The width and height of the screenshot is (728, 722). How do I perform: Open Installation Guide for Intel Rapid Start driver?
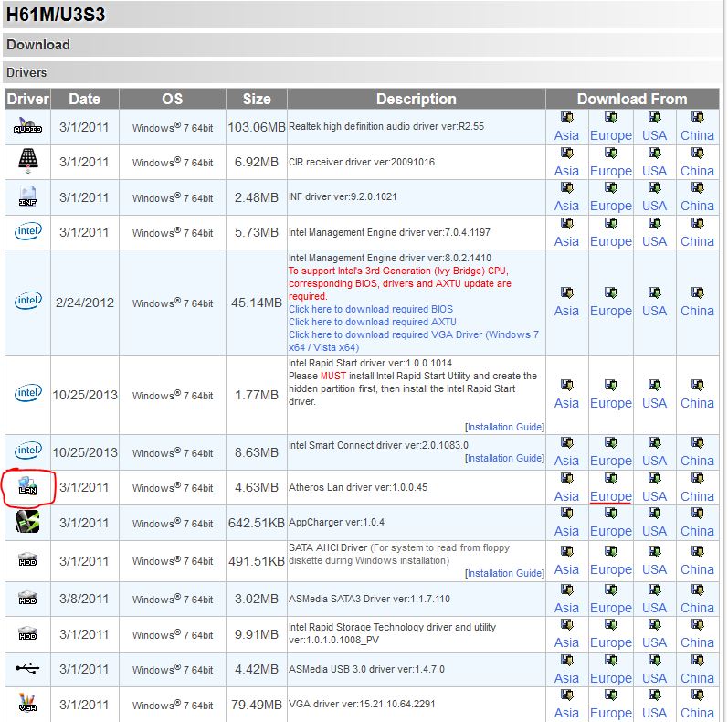click(505, 427)
